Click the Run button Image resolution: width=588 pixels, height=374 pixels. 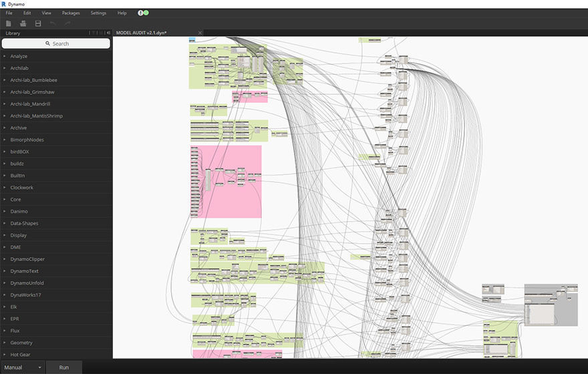(63, 367)
